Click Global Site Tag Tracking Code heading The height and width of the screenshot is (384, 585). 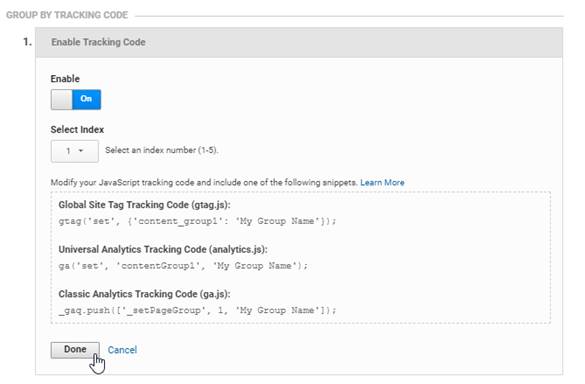[144, 205]
